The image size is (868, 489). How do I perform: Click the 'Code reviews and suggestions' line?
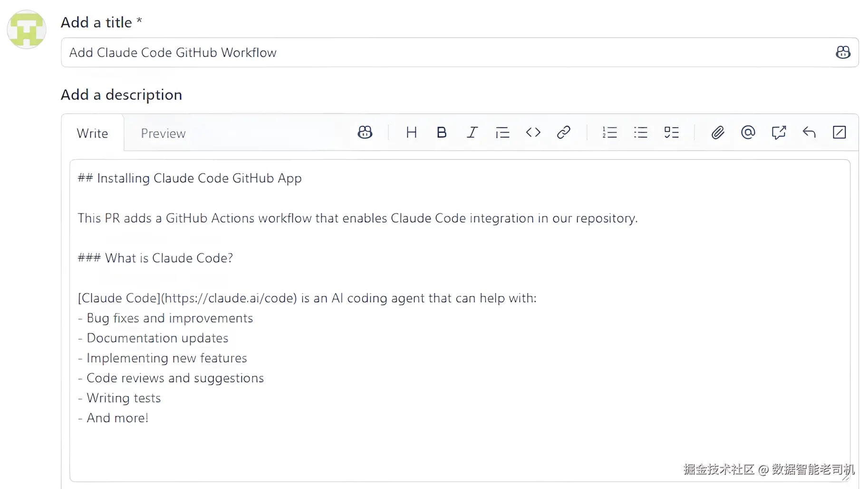171,378
